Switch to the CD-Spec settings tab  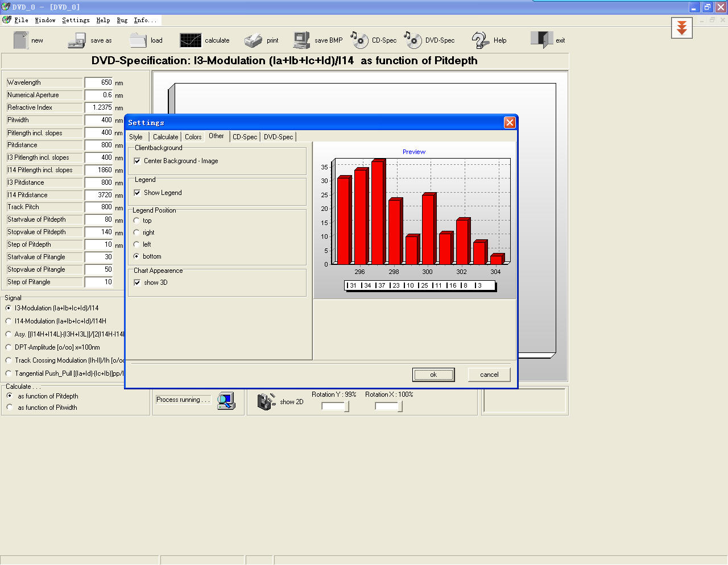tap(245, 137)
